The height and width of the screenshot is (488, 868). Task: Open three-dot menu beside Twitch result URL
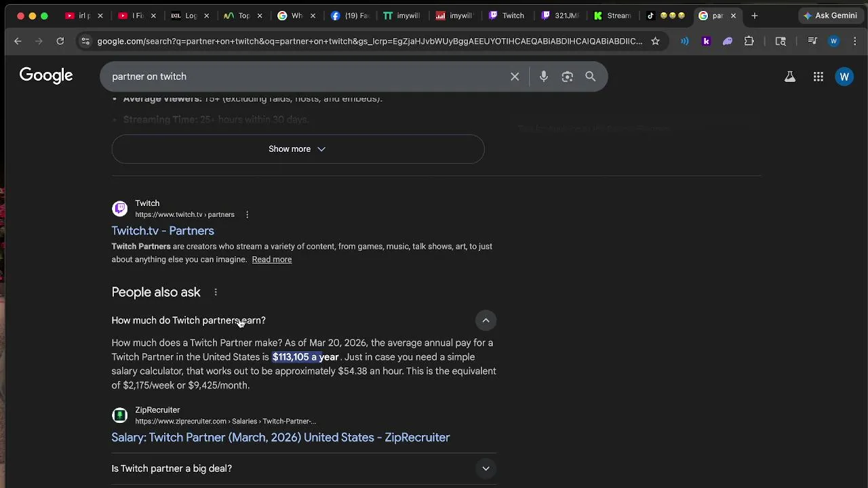pos(247,215)
